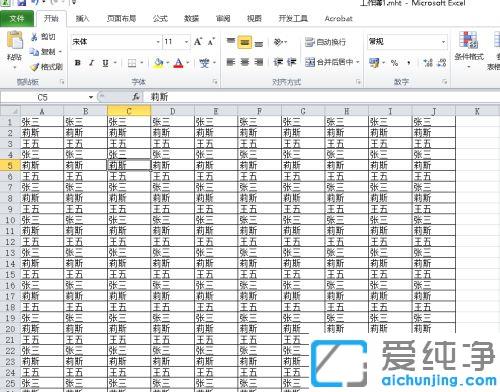
Task: Open the font name dropdown
Action: point(158,42)
